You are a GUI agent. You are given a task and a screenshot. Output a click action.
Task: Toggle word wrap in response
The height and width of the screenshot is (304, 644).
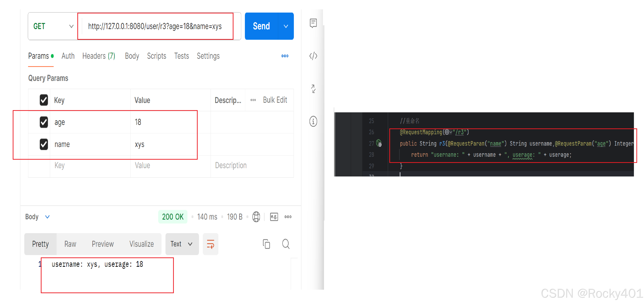point(211,244)
